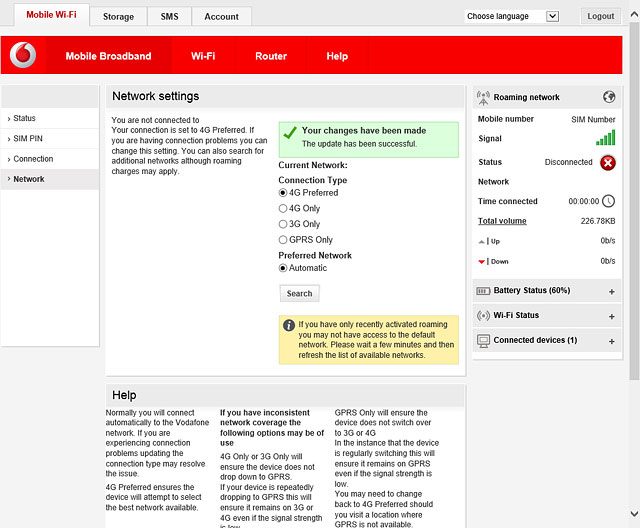Image resolution: width=640 pixels, height=528 pixels.
Task: Click the red download arrow icon next to Down
Action: click(x=482, y=262)
